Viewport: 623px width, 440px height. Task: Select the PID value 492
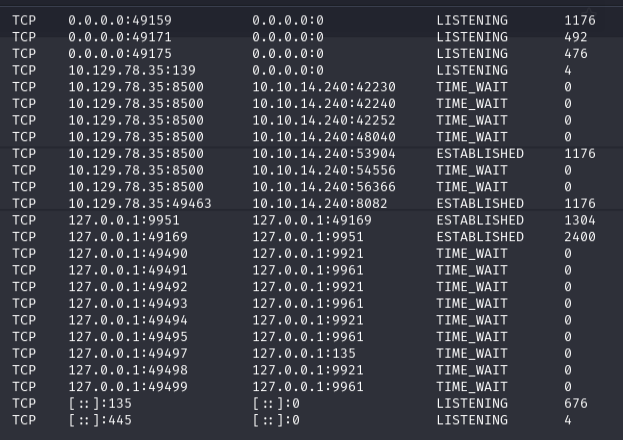575,37
